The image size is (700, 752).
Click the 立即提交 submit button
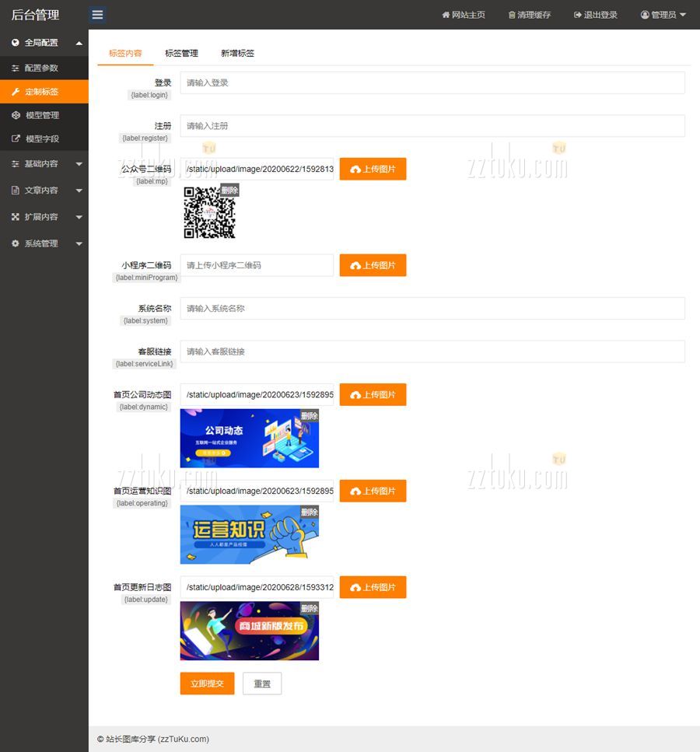point(207,684)
